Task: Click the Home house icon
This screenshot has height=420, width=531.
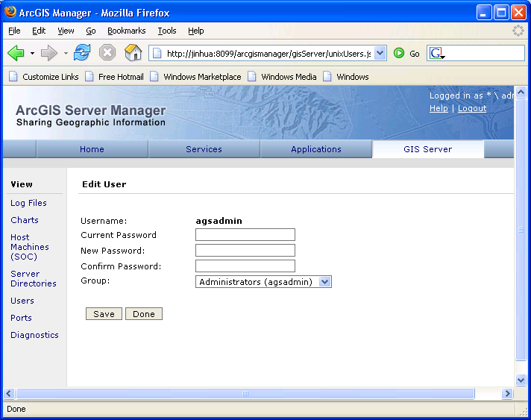Action: [x=133, y=53]
